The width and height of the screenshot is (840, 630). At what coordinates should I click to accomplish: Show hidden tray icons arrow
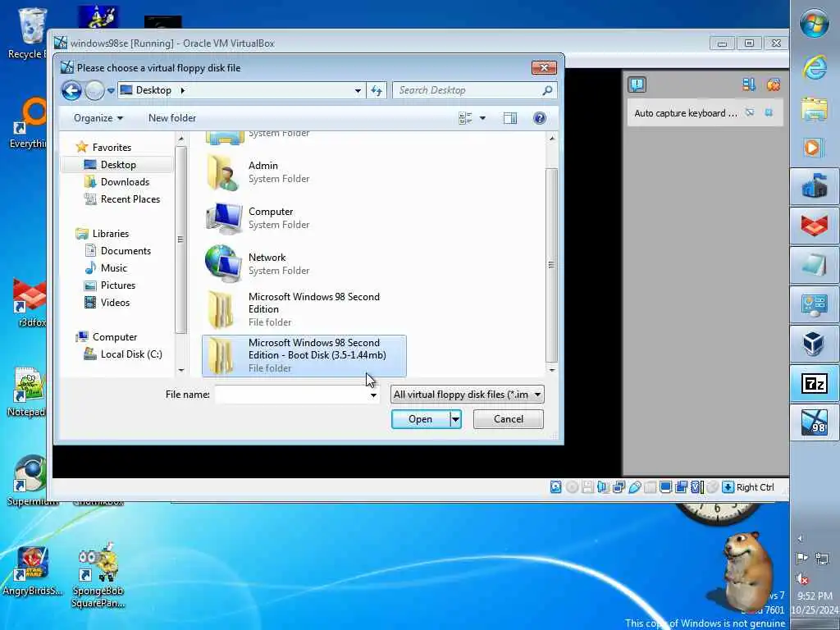click(x=801, y=539)
